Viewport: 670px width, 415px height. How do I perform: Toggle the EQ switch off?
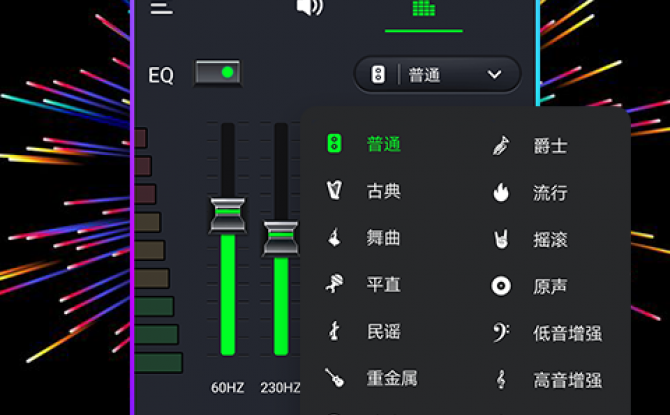click(218, 73)
